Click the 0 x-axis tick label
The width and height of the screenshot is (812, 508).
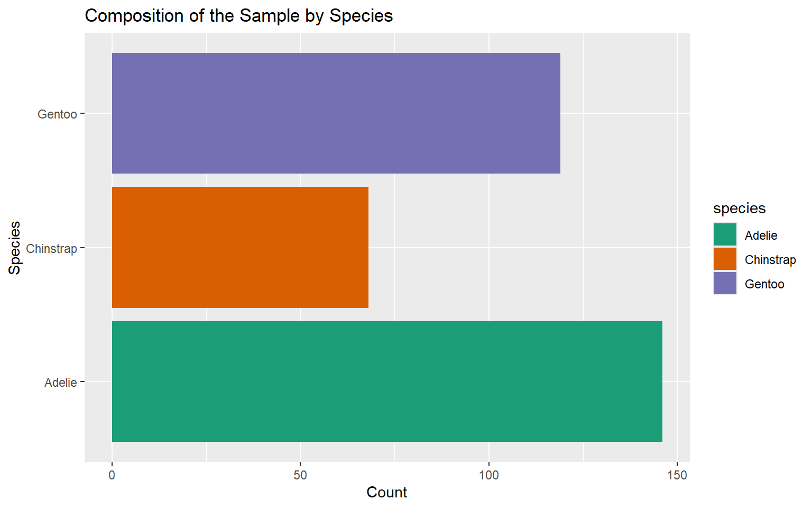point(112,475)
